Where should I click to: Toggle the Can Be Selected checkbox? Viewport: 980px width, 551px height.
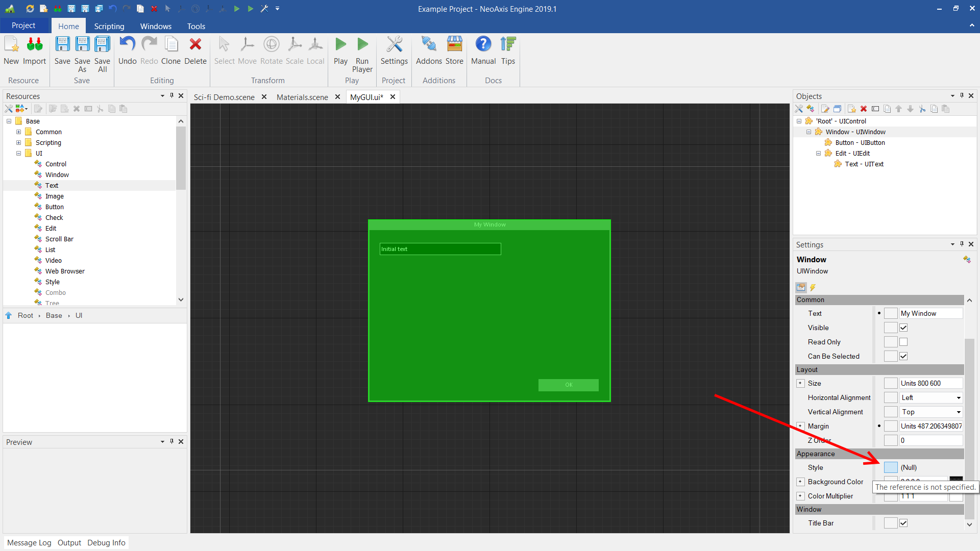point(903,356)
